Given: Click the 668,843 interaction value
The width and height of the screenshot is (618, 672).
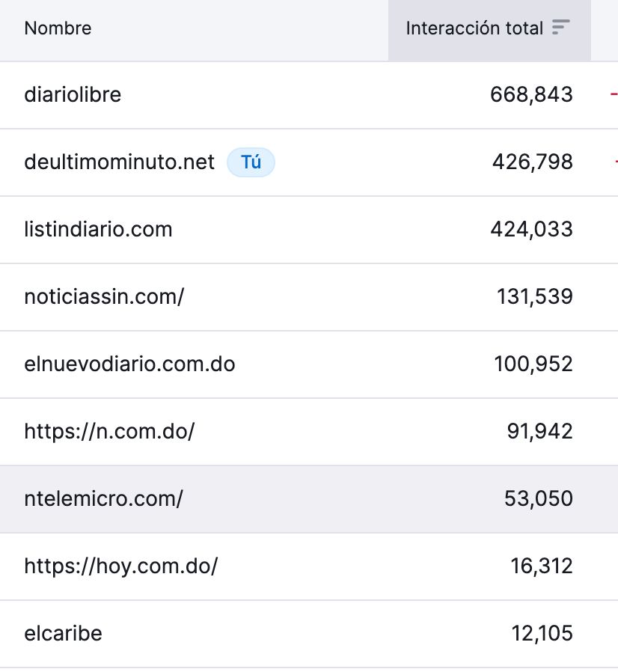Looking at the screenshot, I should coord(531,94).
